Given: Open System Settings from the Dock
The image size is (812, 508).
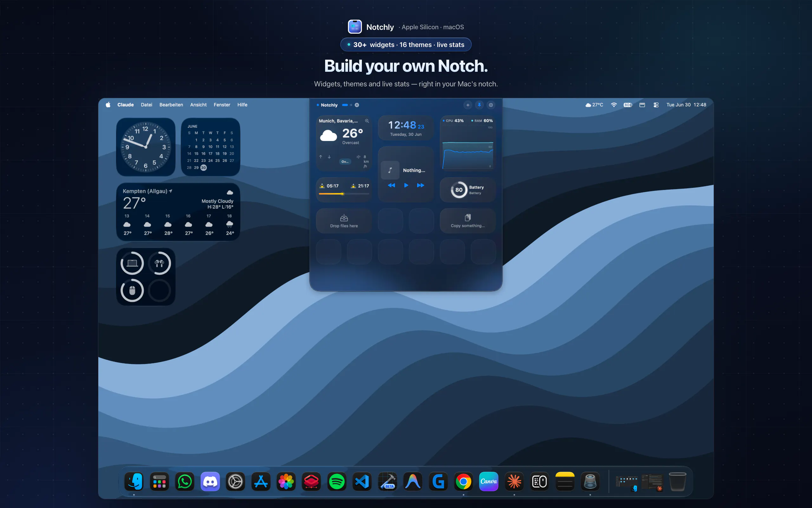Looking at the screenshot, I should 236,481.
